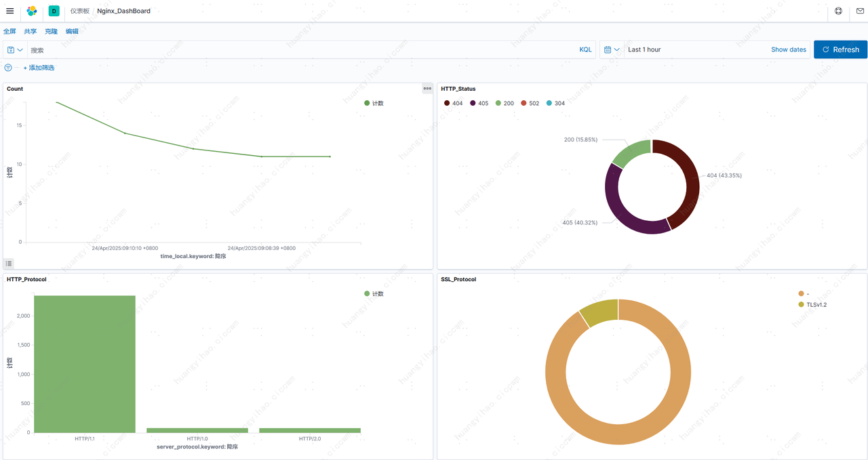868x460 pixels.
Task: Toggle 404 legend entry in HTTP_Status
Action: [454, 103]
